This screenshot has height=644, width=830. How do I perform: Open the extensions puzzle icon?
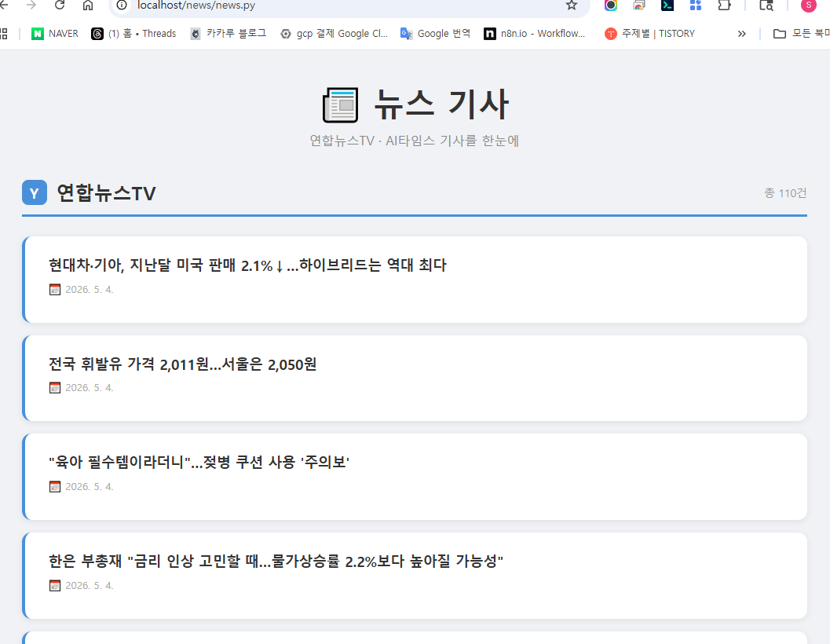(x=724, y=5)
